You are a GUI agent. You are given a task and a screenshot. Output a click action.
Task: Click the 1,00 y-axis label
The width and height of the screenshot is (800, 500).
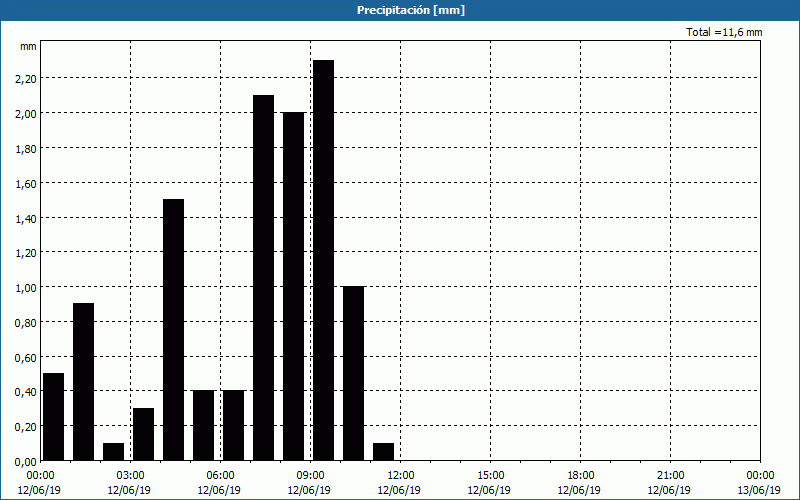coord(26,288)
